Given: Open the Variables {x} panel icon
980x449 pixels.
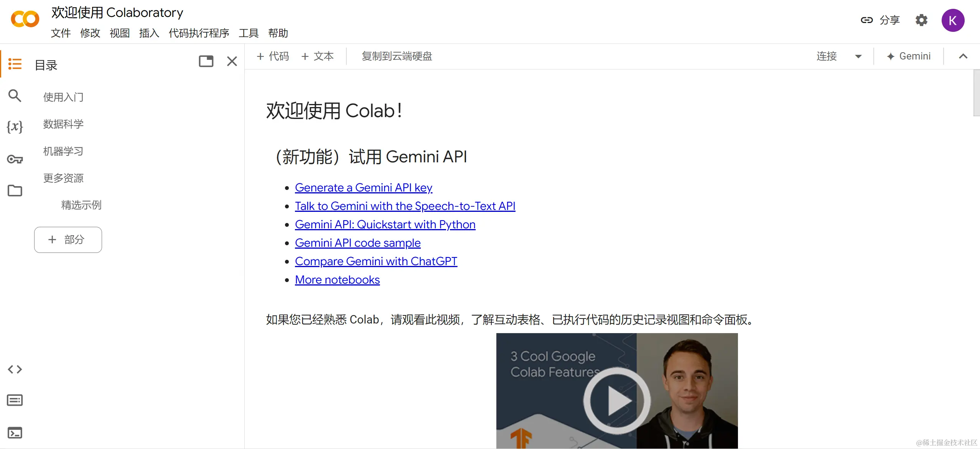Looking at the screenshot, I should (x=15, y=126).
